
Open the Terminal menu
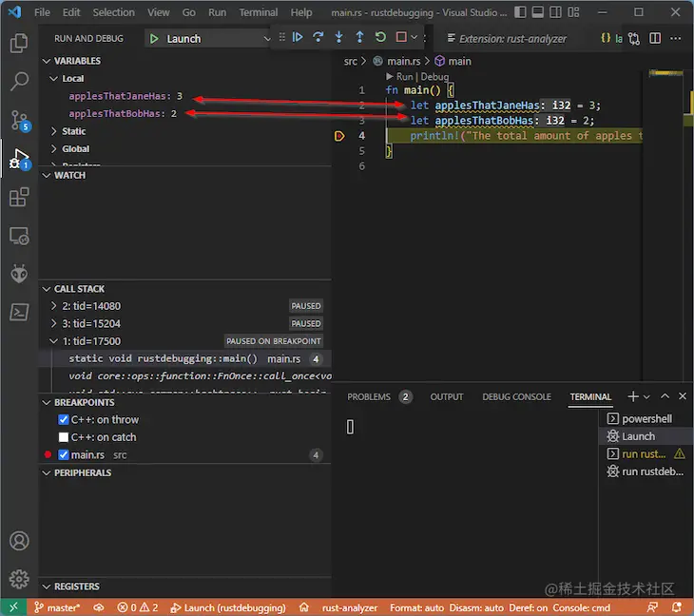(258, 12)
